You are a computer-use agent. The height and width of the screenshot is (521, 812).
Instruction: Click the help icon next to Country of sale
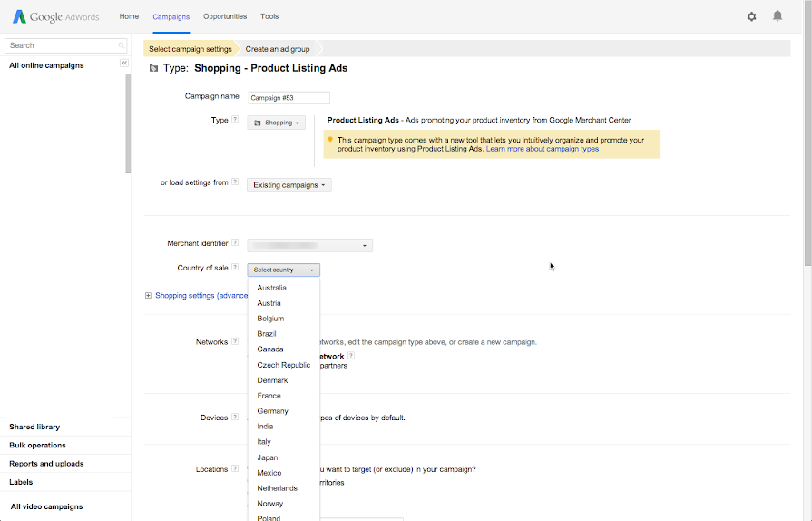pyautogui.click(x=235, y=268)
